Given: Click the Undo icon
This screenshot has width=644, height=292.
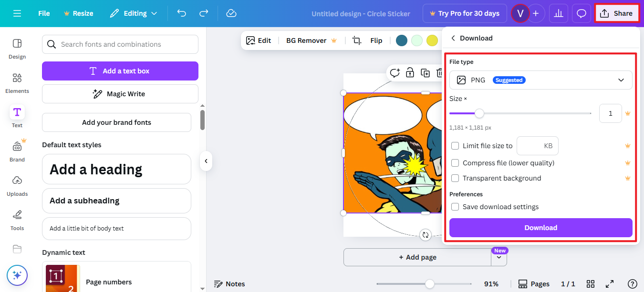Looking at the screenshot, I should [181, 13].
